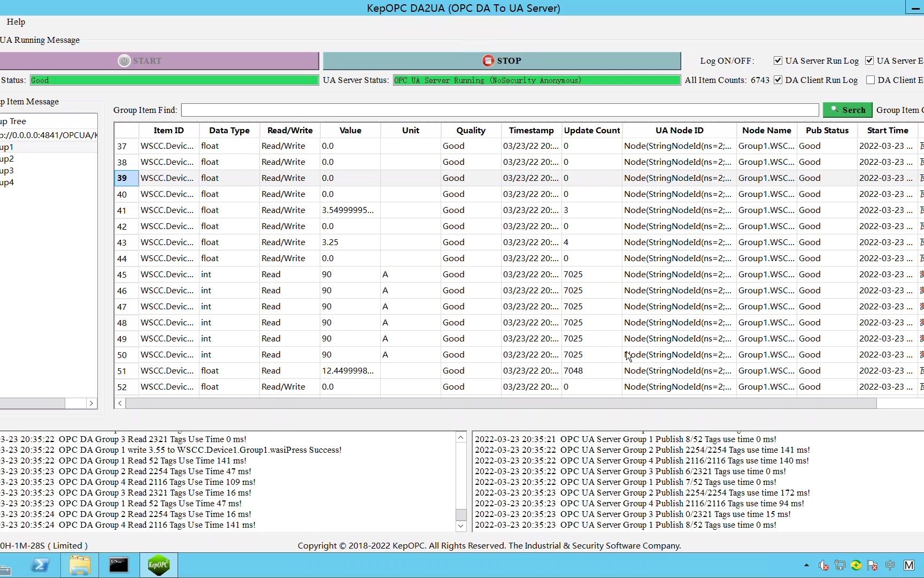The height and width of the screenshot is (578, 924).
Task: Sort by the Read/Write column header
Action: 290,130
